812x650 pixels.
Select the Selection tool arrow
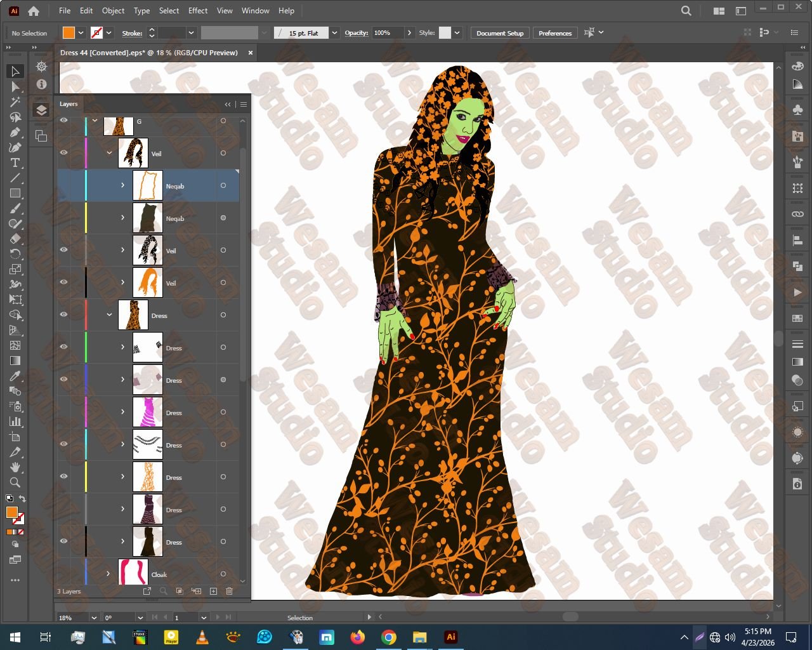tap(15, 71)
